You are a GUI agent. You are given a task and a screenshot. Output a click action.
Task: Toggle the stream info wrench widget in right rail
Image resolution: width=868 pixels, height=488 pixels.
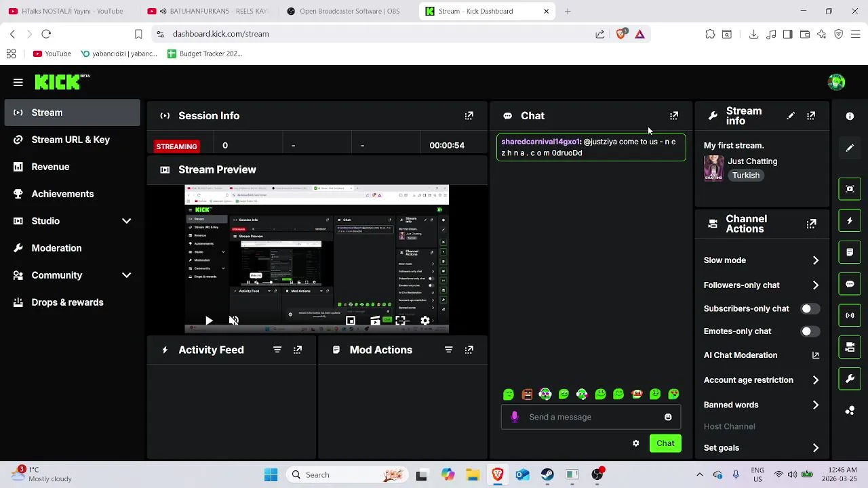click(x=850, y=379)
